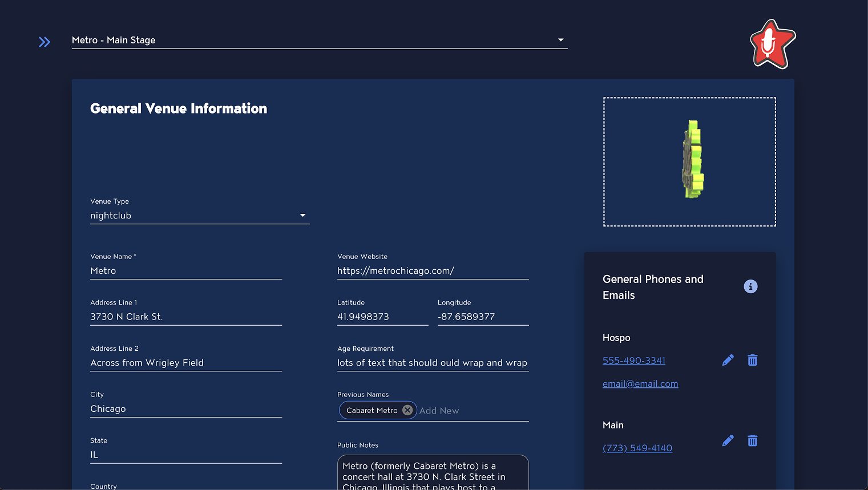Open the Metro - Main Stage venue dropdown
This screenshot has width=868, height=490.
[320, 40]
